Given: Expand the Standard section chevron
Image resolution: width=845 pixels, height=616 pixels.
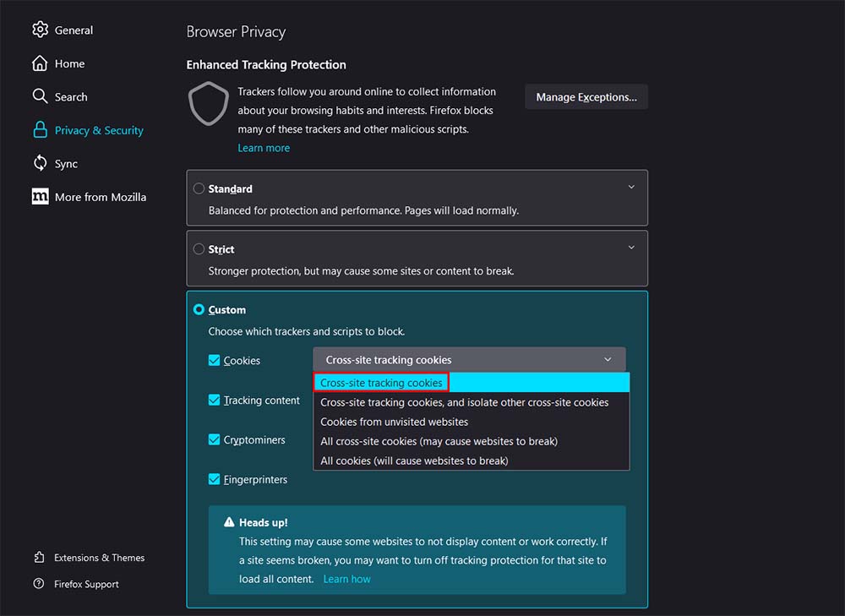Looking at the screenshot, I should pyautogui.click(x=631, y=187).
